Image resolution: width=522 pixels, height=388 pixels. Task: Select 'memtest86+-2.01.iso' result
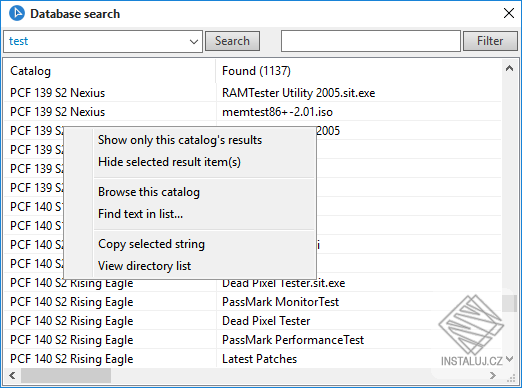[277, 112]
